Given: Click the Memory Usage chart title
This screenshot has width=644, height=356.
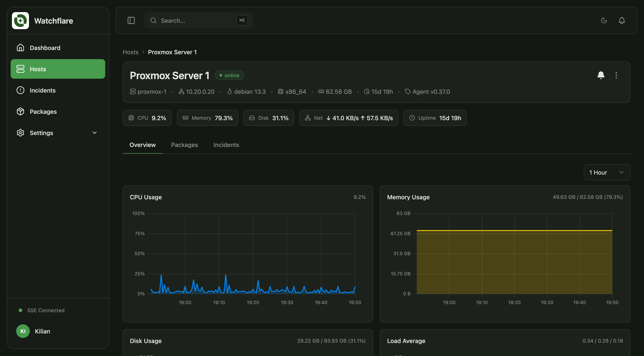Looking at the screenshot, I should (408, 197).
